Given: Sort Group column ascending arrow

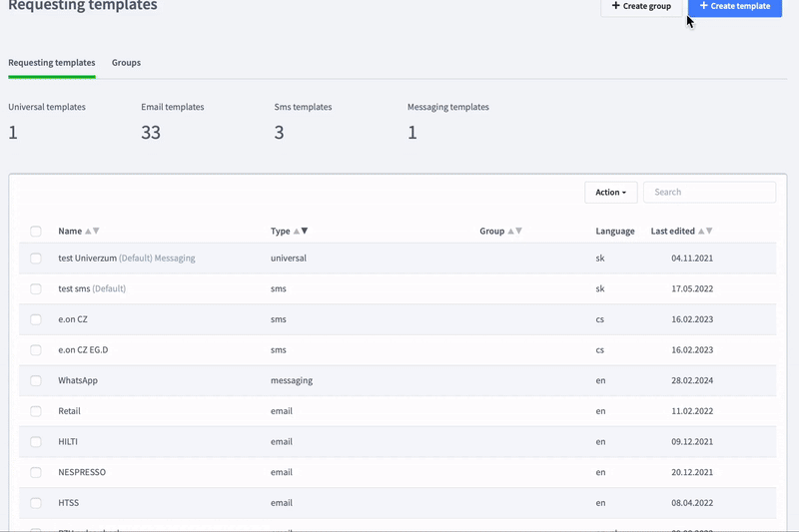Looking at the screenshot, I should click(x=510, y=232).
